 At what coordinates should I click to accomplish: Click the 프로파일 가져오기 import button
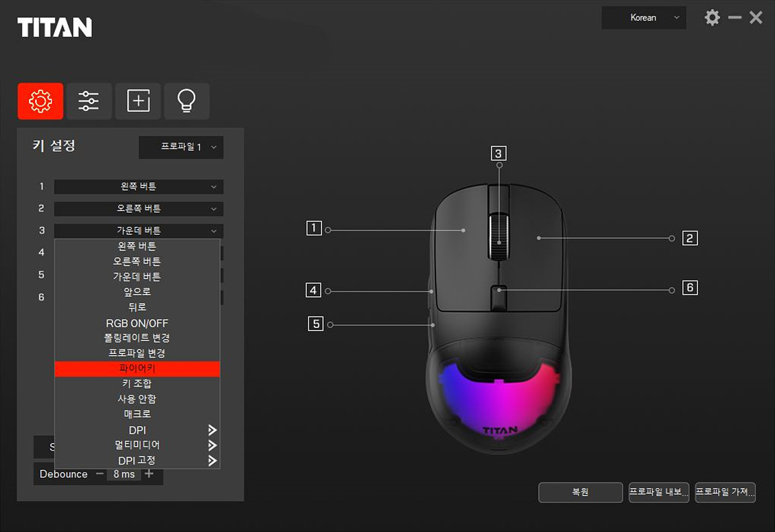point(725,492)
